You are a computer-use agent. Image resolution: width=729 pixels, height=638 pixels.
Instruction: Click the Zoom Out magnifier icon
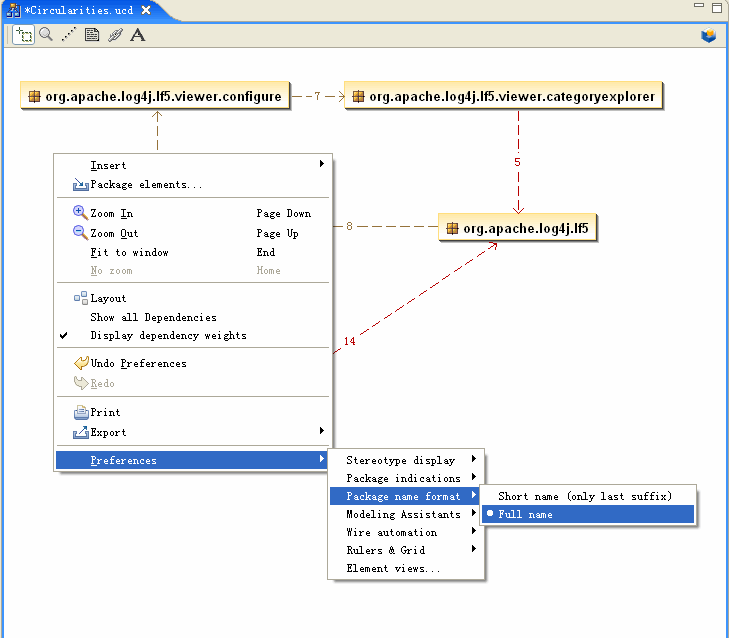(80, 233)
